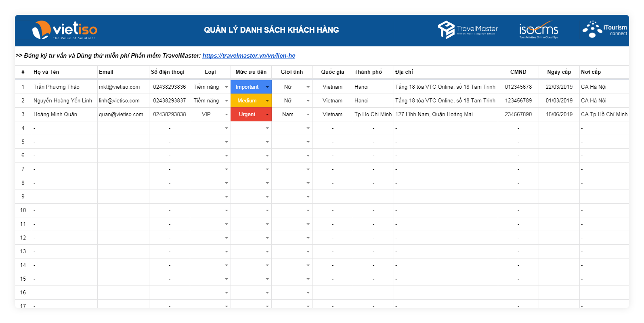Select the cell CA Tp Hồ Chí Minh
The width and height of the screenshot is (644, 323).
click(x=604, y=115)
